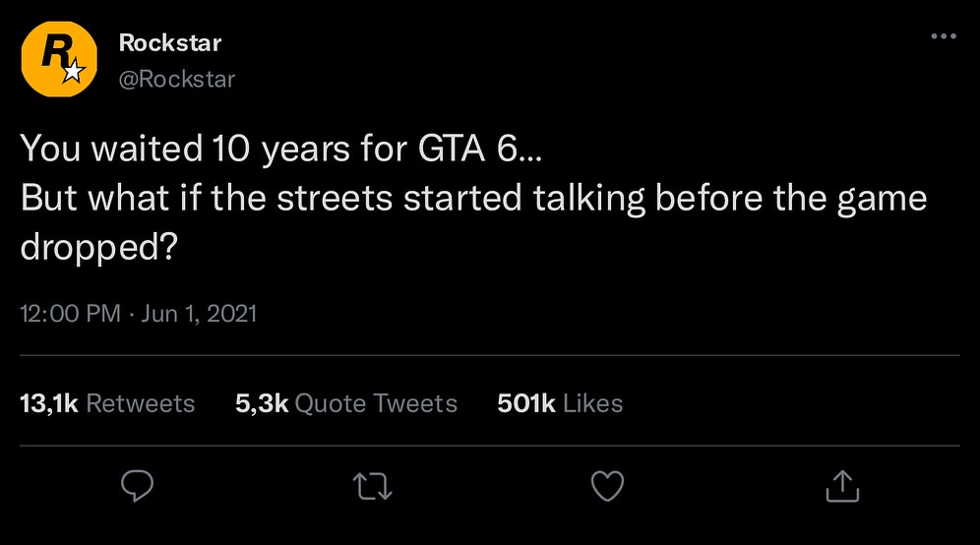Select the Jun 1, 2021 date
Viewport: 980px width, 545px height.
(199, 313)
